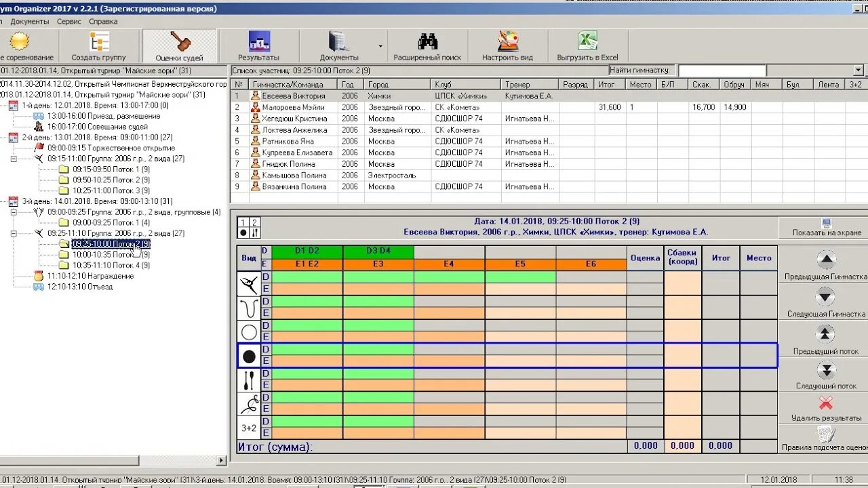
Task: Select the Гнидюк Полина participant row
Action: coord(549,164)
